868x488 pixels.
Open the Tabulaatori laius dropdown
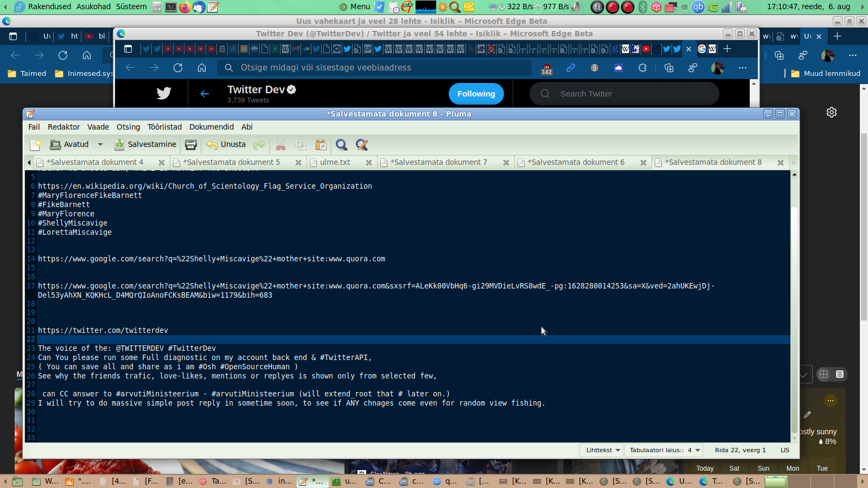[664, 450]
